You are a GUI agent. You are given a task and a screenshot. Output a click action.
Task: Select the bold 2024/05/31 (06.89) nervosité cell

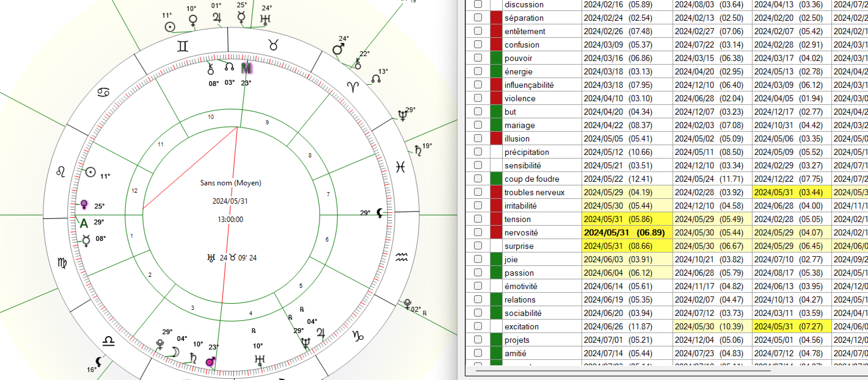(x=624, y=233)
